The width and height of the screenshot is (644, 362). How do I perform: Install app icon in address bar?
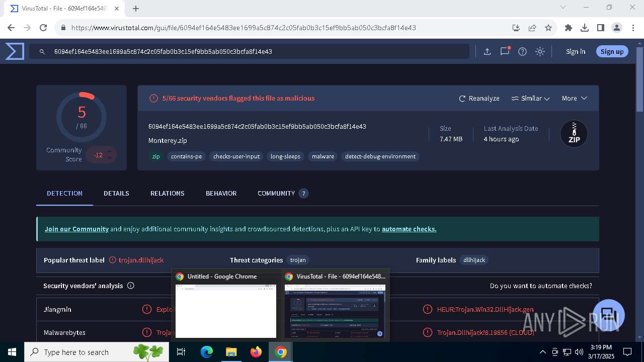[x=516, y=28]
